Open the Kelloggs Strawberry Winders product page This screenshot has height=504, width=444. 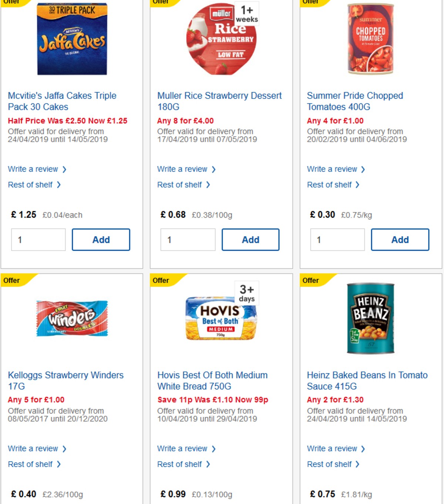point(66,380)
